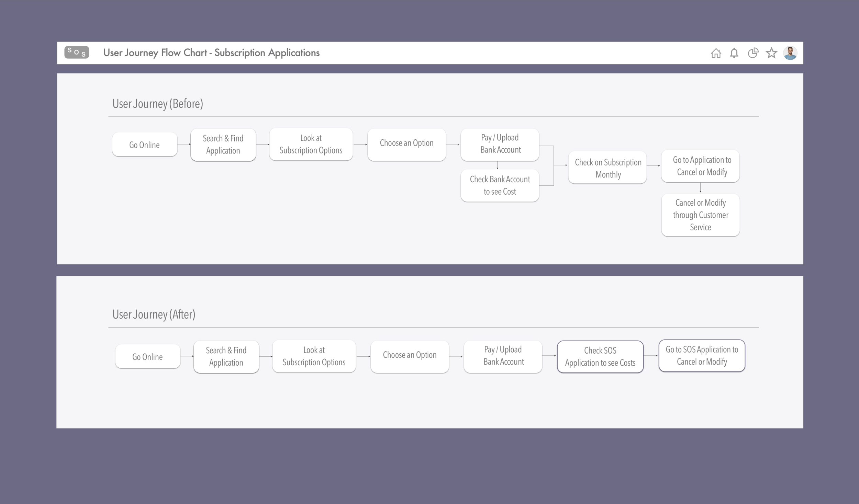Open the pie chart analytics icon
Screen dimensions: 859x504
click(x=753, y=53)
